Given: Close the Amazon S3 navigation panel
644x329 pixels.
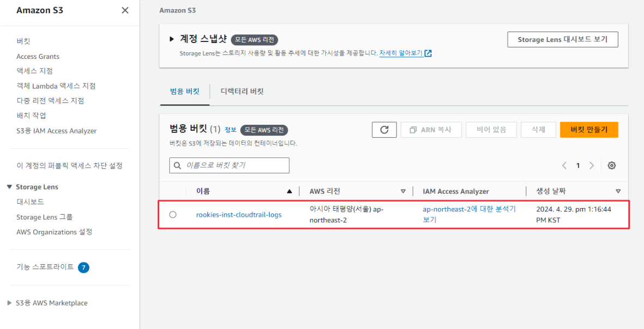Looking at the screenshot, I should (x=125, y=10).
